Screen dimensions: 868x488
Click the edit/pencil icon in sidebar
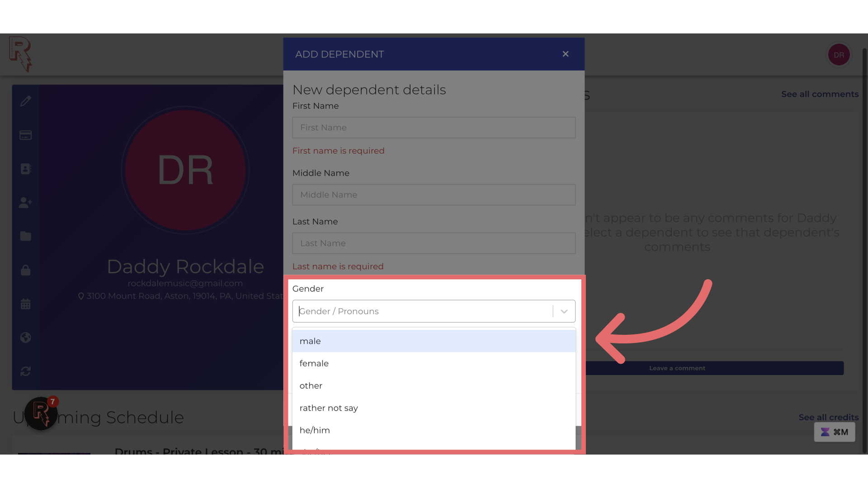click(x=25, y=101)
